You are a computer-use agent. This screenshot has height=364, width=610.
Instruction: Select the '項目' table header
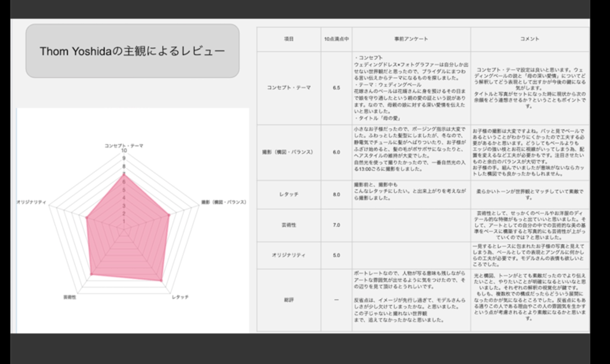289,39
